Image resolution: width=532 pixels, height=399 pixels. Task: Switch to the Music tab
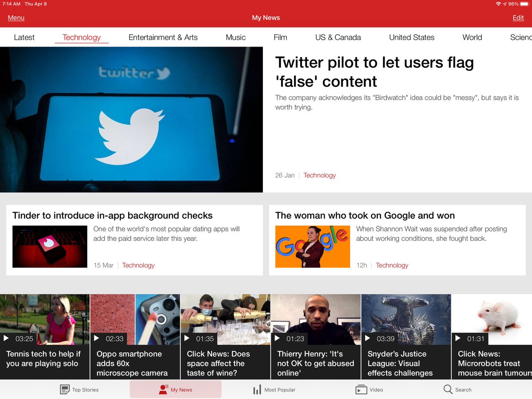point(236,37)
